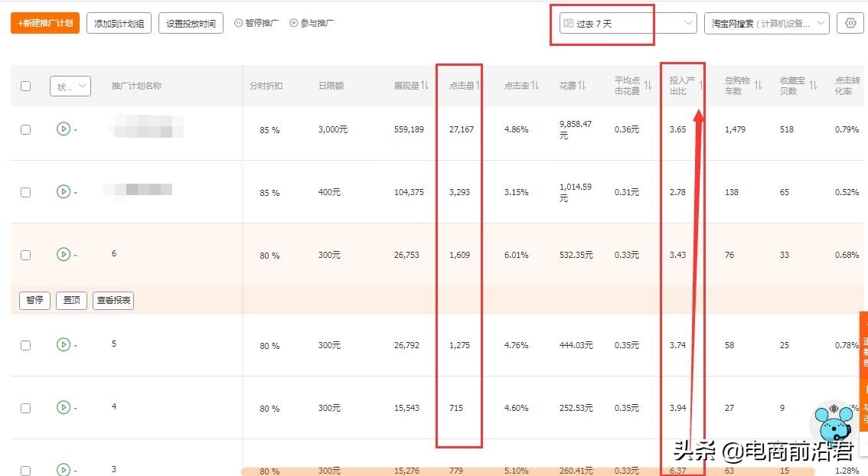The height and width of the screenshot is (476, 868).
Task: Click status play icon for plan 5
Action: click(x=63, y=344)
